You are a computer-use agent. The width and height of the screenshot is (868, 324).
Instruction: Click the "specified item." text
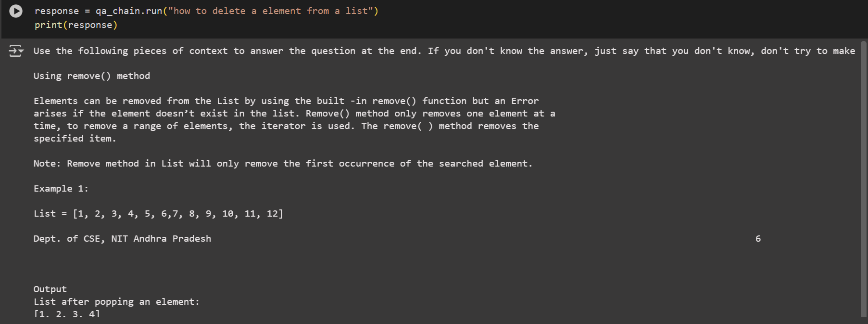75,139
